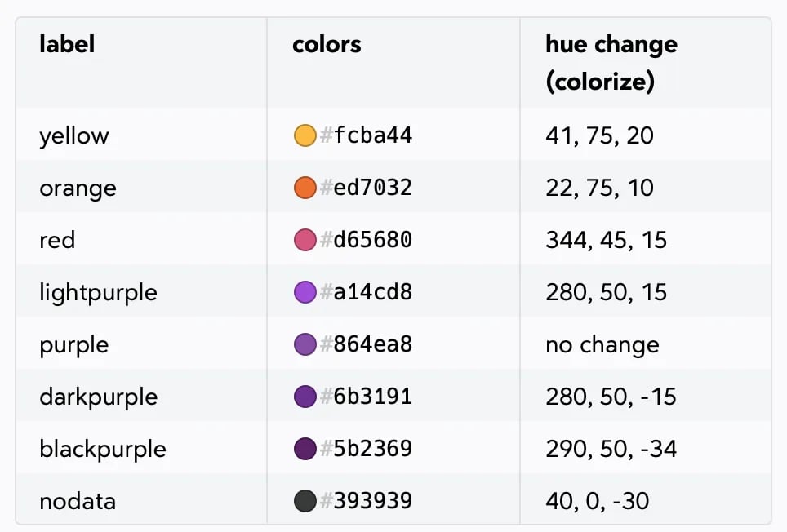Click the hue value '290, 50, -34'
This screenshot has height=532, width=787.
coord(611,449)
